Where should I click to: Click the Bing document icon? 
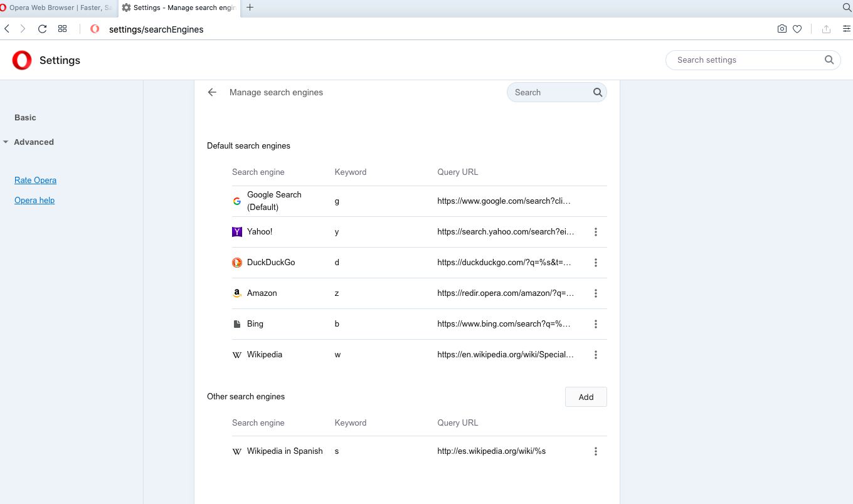tap(237, 324)
